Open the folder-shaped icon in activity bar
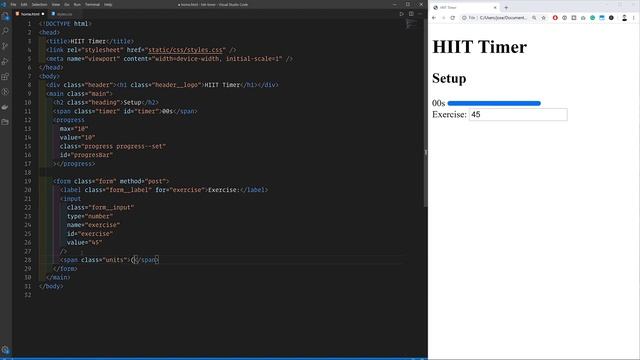The height and width of the screenshot is (360, 640). pyautogui.click(x=5, y=122)
